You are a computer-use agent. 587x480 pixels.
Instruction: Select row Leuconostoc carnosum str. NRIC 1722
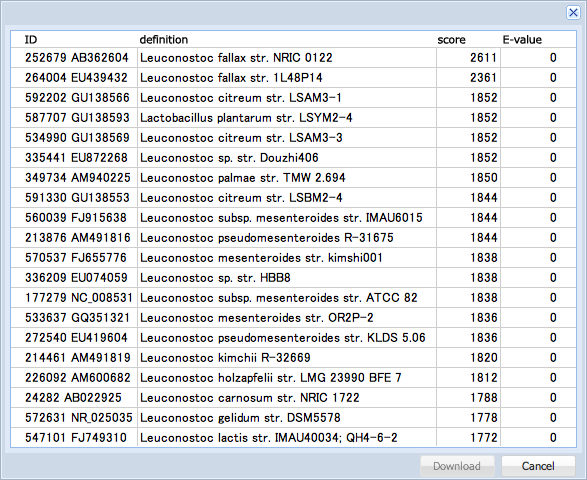[x=293, y=398]
